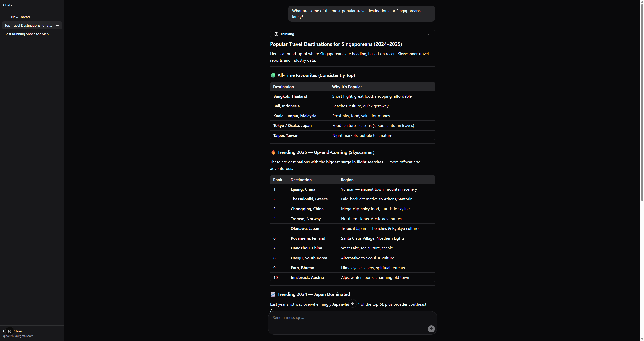Click the Daegu, South Korea cell
Screen dimensions: 644x341
pos(313,258)
